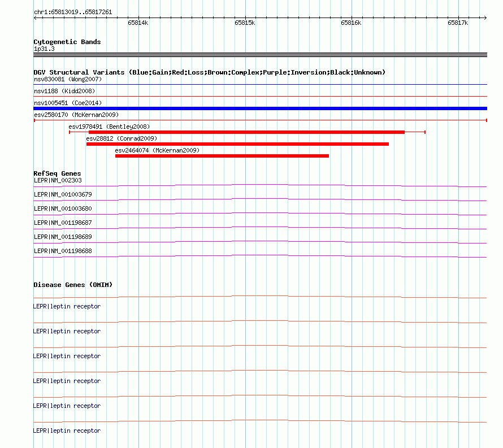Click the thin blue nsv830081 gain line
The image size is (503, 448).
[x=260, y=84]
